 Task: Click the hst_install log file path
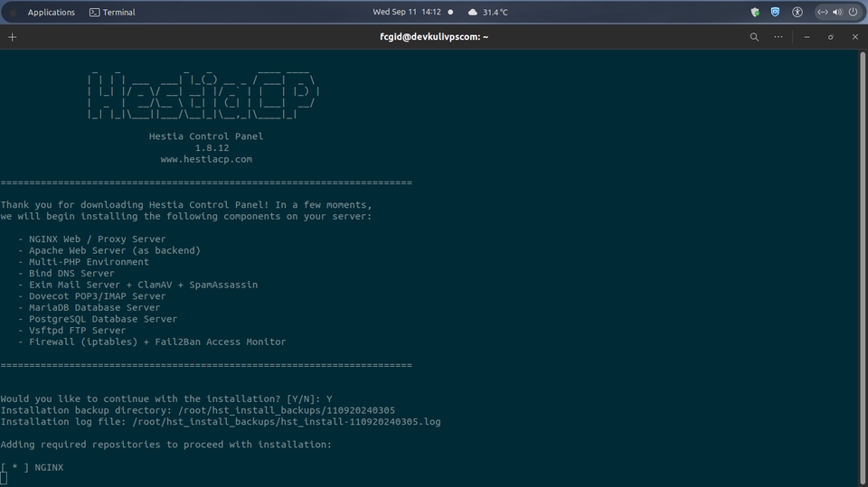pos(287,422)
